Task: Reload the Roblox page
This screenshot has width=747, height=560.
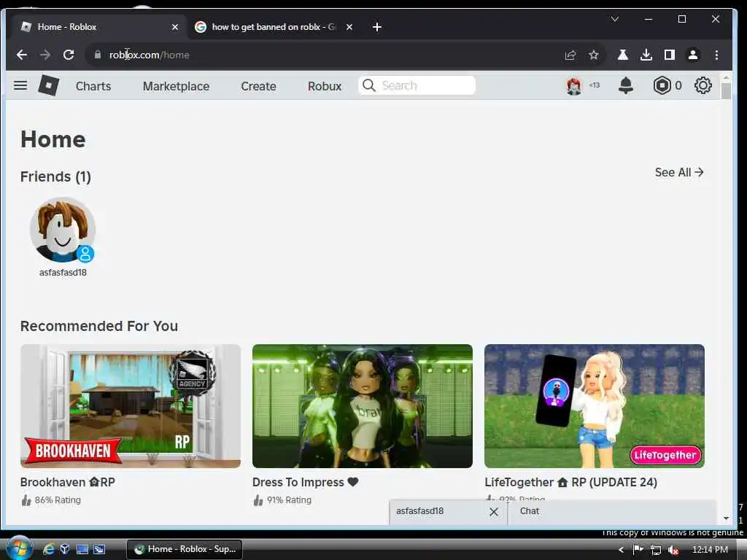Action: 69,55
